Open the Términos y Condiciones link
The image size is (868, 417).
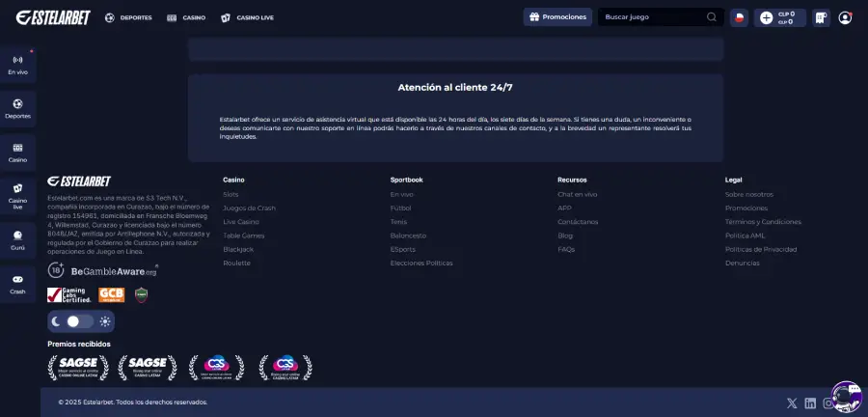(763, 222)
